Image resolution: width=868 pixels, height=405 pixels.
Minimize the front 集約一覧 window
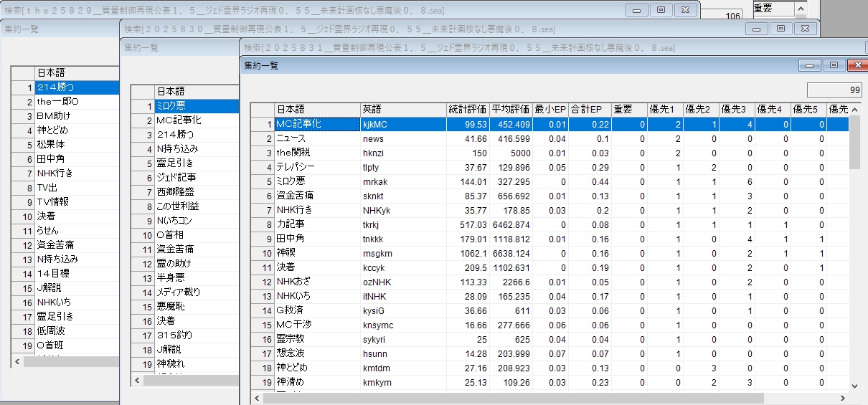coord(811,65)
